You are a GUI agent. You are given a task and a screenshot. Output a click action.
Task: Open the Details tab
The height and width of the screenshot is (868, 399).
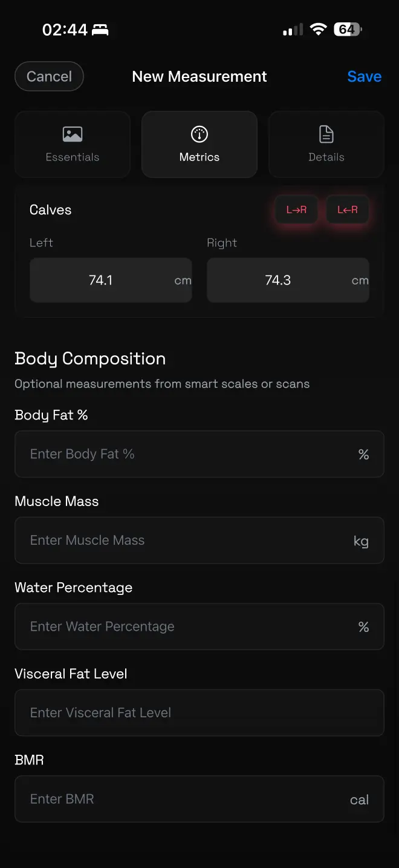pyautogui.click(x=326, y=145)
